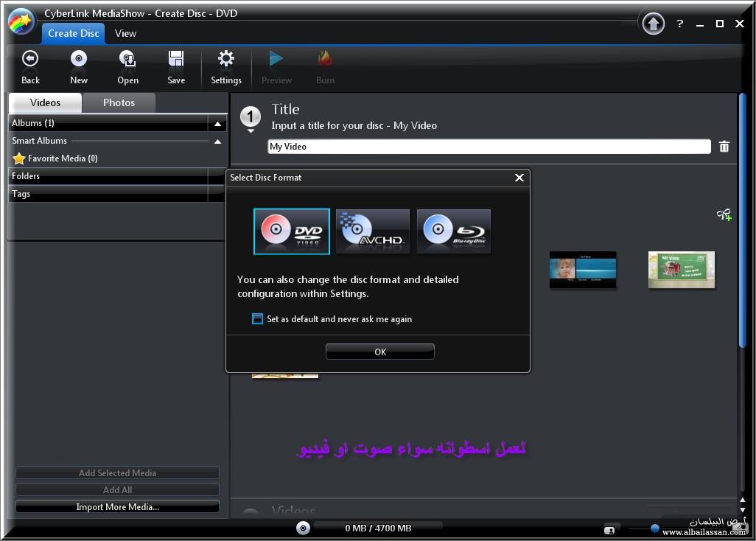Click the scroll up arrow

[743, 500]
